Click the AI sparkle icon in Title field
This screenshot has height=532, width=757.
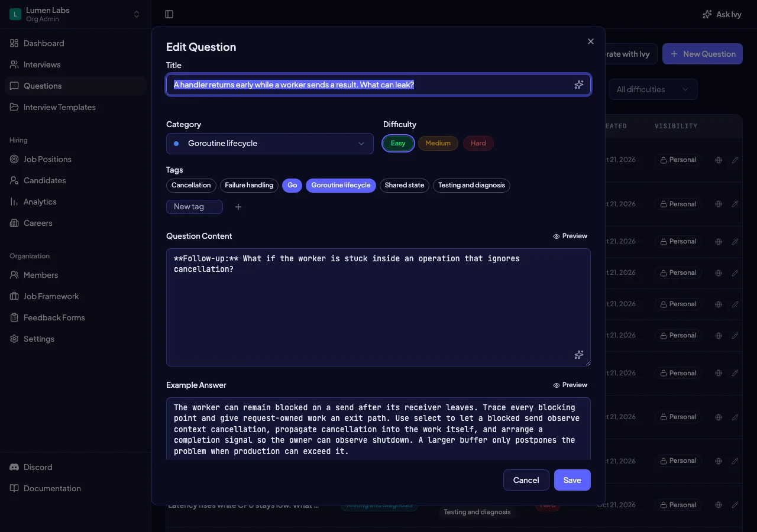click(x=579, y=85)
